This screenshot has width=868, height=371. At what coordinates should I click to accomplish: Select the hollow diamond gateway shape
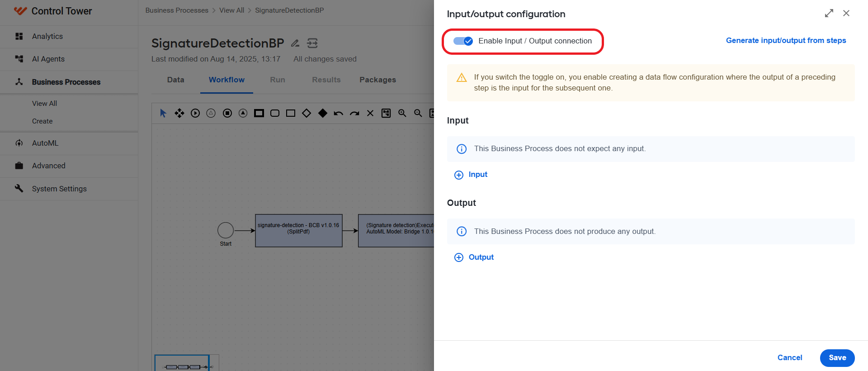[x=307, y=113]
